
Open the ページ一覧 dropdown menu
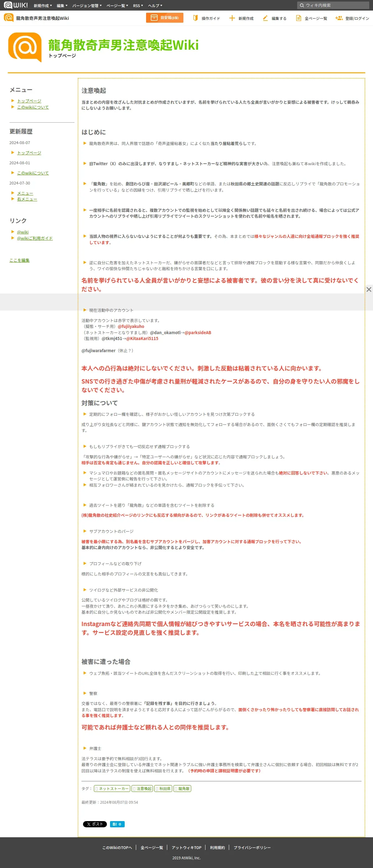(117, 6)
